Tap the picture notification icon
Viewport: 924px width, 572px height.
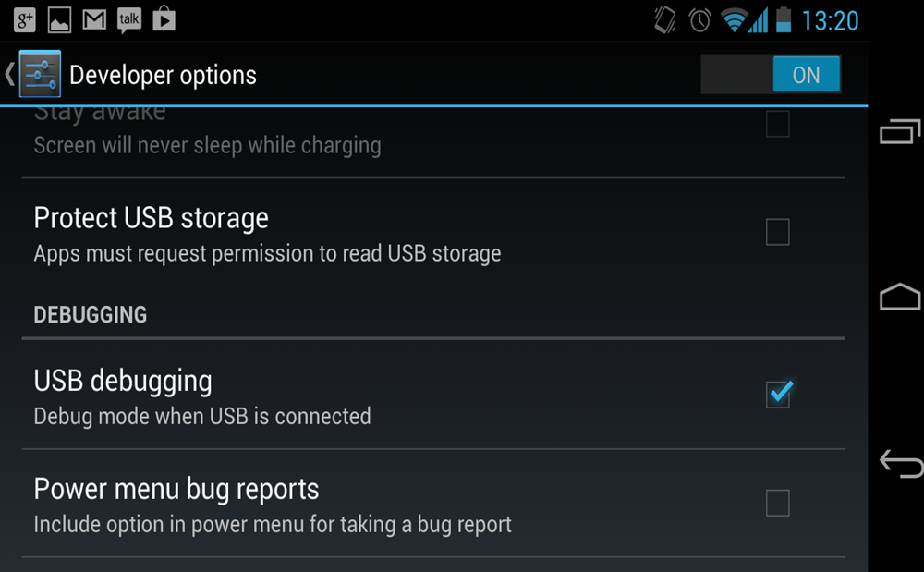pos(59,18)
